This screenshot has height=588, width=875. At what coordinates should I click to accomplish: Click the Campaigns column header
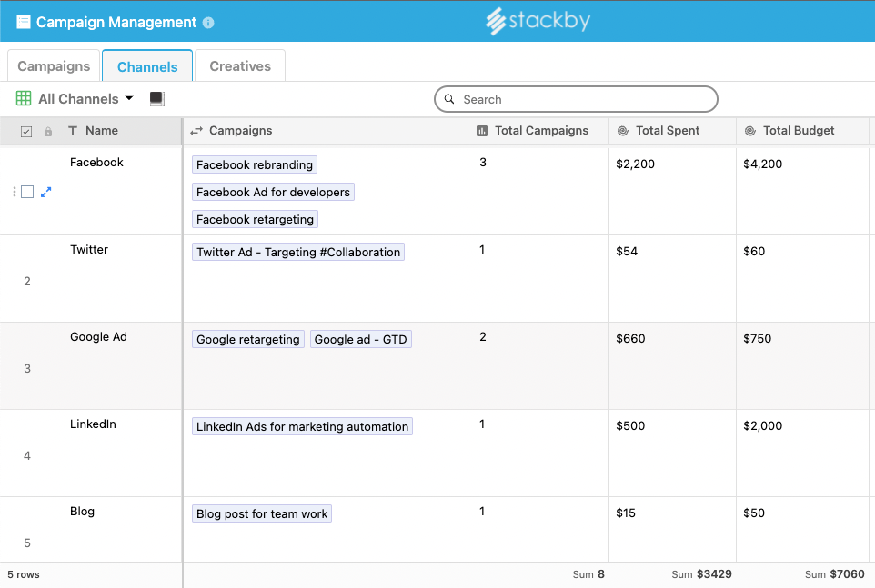coord(326,131)
